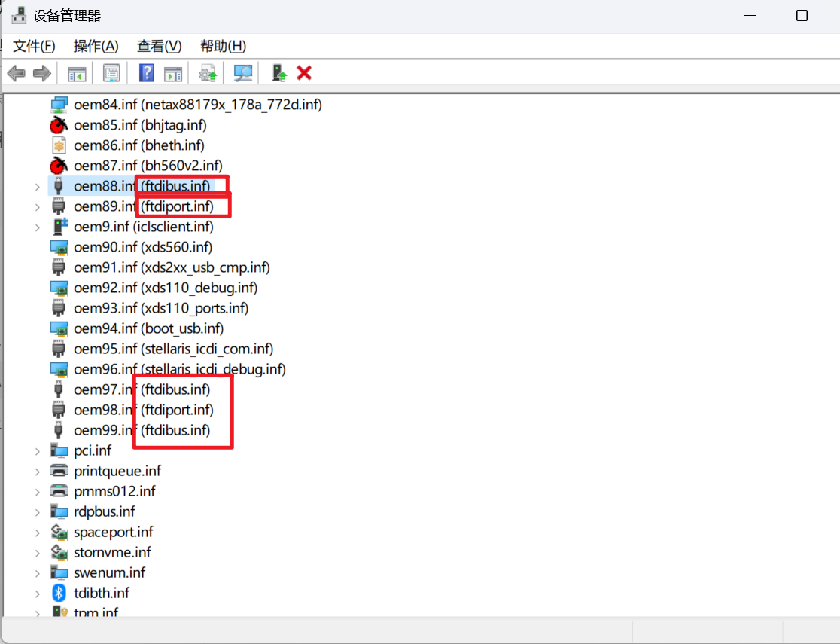Image resolution: width=840 pixels, height=644 pixels.
Task: Expand the printqueue.inf node
Action: pos(38,472)
